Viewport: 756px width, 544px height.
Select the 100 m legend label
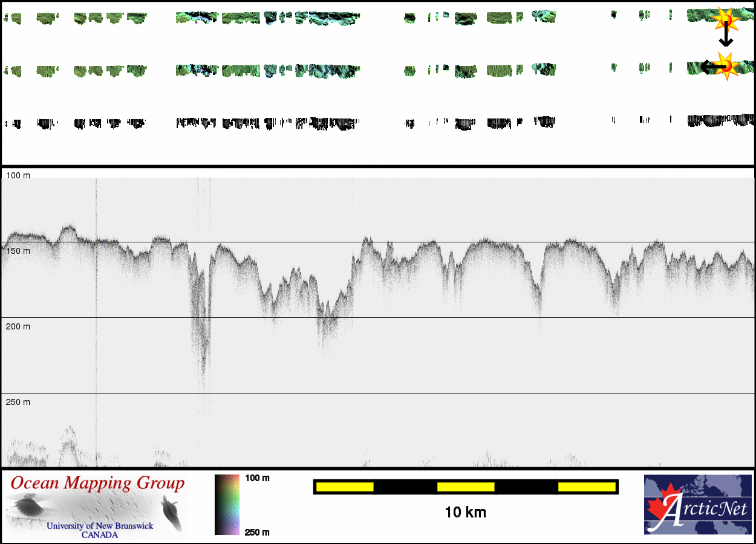pos(257,478)
